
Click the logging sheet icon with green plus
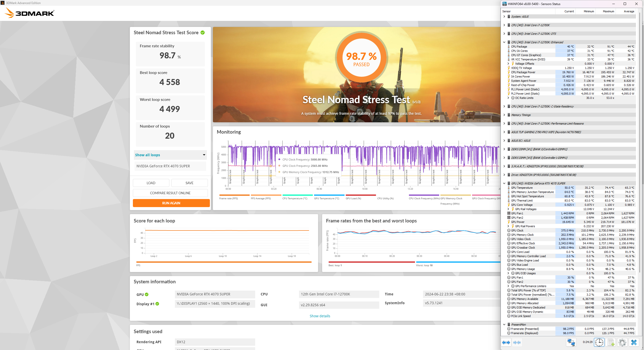[x=611, y=342]
